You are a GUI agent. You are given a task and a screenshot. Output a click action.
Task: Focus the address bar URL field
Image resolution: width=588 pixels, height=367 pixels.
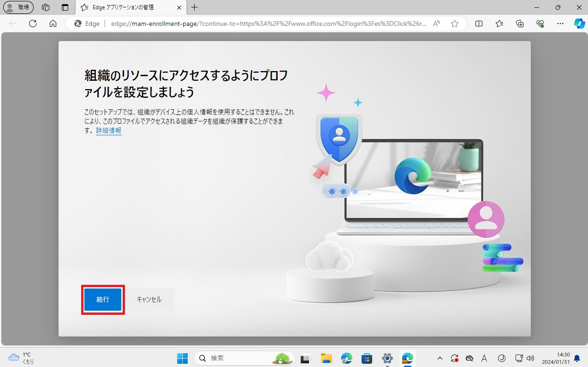pos(268,24)
